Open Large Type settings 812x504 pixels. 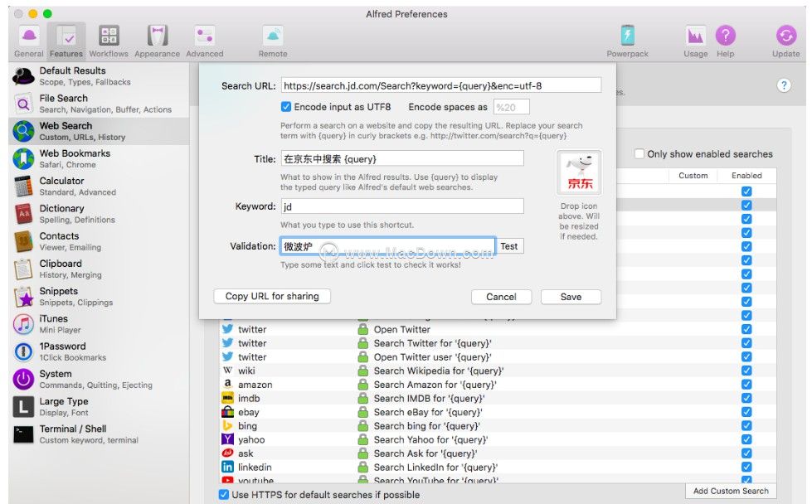[x=99, y=406]
